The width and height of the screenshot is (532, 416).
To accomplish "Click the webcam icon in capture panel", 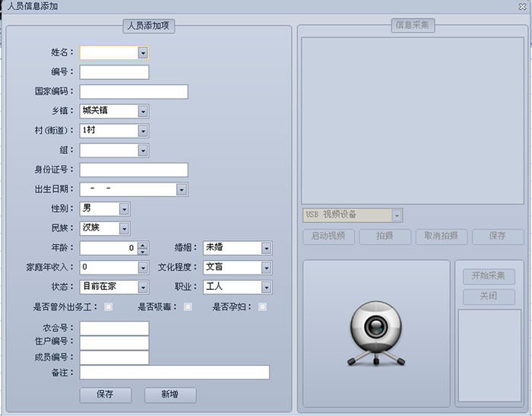I will coord(375,333).
